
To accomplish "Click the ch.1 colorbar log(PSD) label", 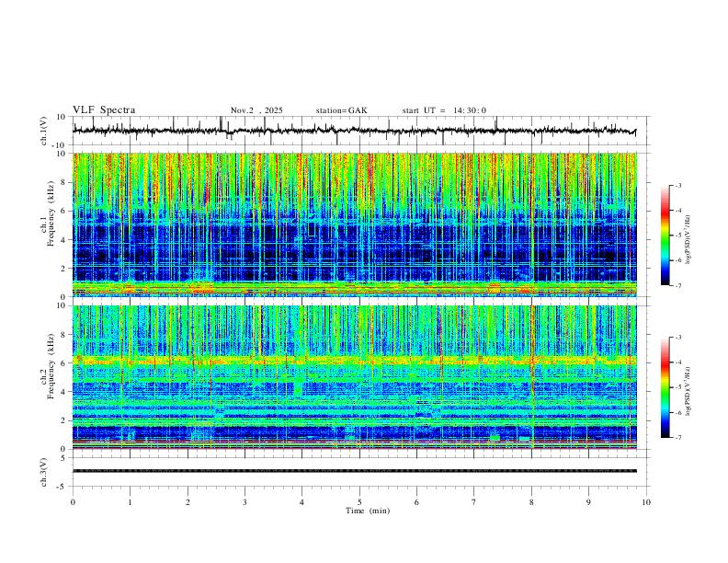I will coord(688,240).
